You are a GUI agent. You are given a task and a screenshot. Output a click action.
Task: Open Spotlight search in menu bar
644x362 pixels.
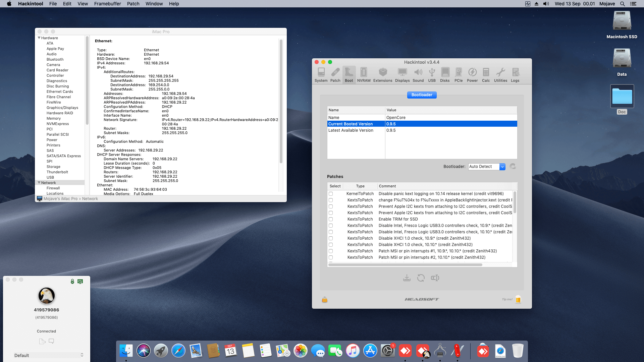click(x=623, y=4)
